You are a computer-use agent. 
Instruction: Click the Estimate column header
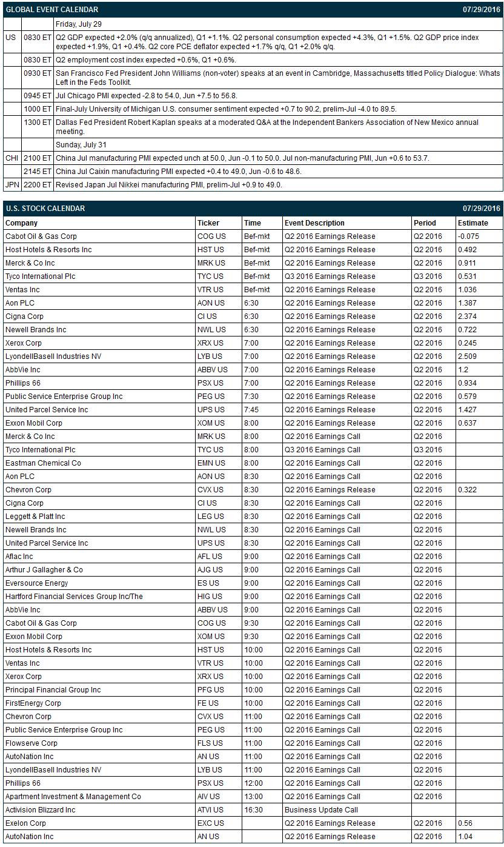tap(472, 223)
